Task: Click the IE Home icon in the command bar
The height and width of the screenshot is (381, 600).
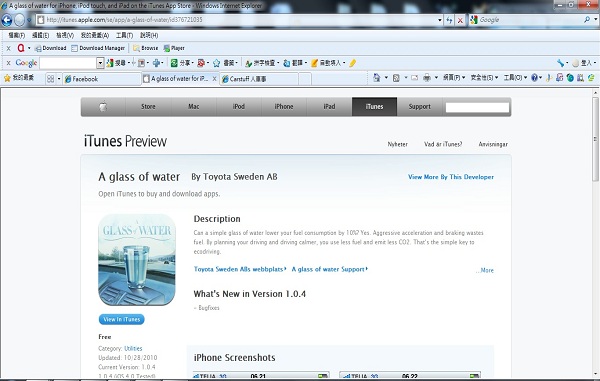Action: pyautogui.click(x=377, y=78)
